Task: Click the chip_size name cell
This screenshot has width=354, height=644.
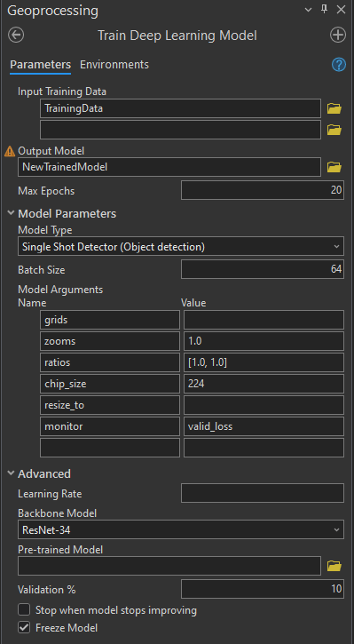Action: pyautogui.click(x=110, y=384)
